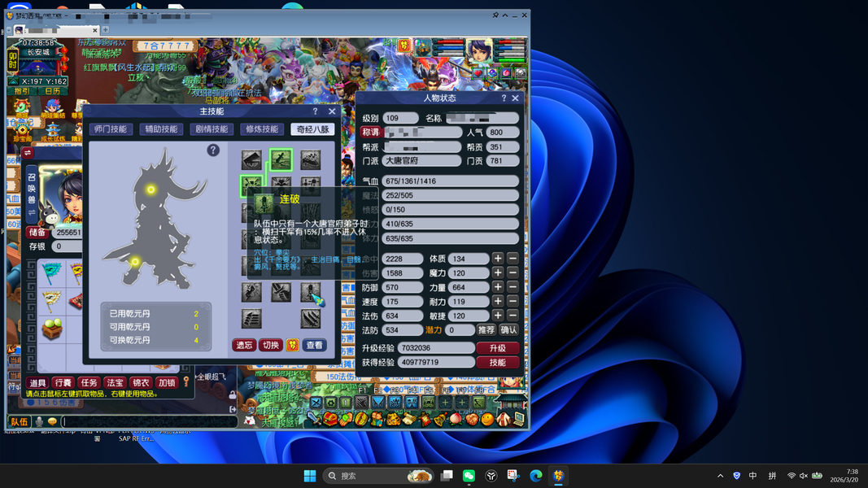Click crossed swords hotkey slot
This screenshot has width=868, height=488.
[316, 403]
